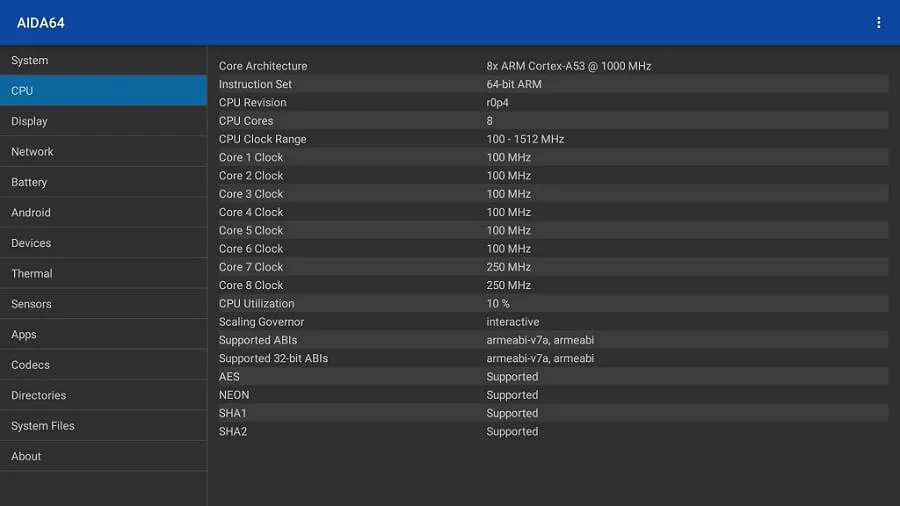Select the Scaling Governor row

pyautogui.click(x=552, y=322)
